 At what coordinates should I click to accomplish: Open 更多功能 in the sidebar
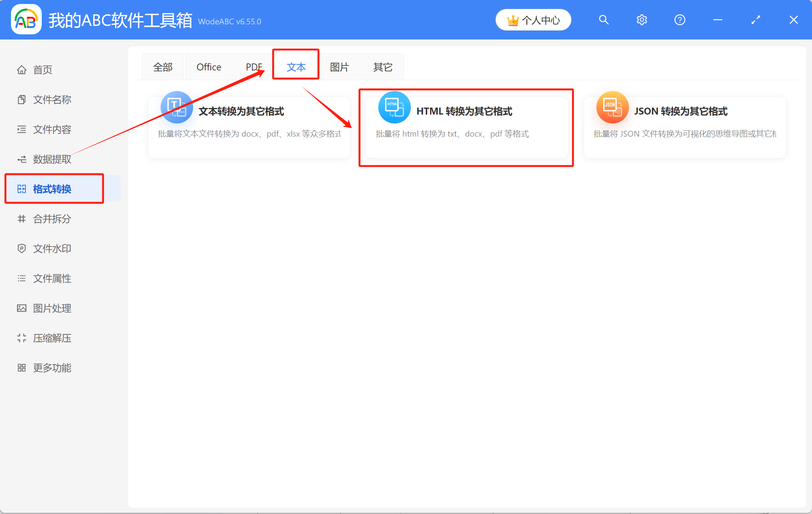tap(52, 368)
